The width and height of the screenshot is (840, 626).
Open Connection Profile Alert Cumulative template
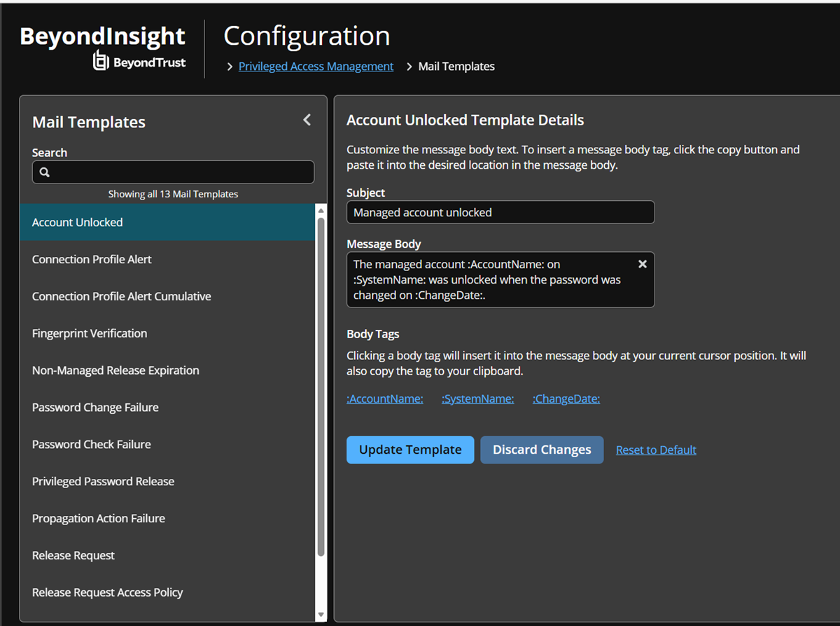pos(167,296)
